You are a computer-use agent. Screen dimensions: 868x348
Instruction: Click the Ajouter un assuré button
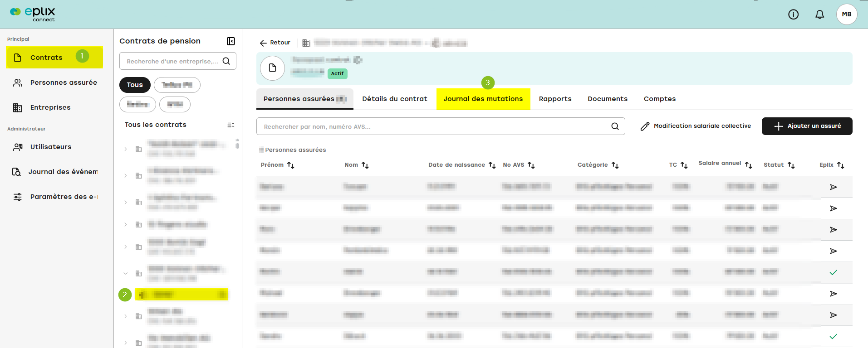tap(807, 126)
